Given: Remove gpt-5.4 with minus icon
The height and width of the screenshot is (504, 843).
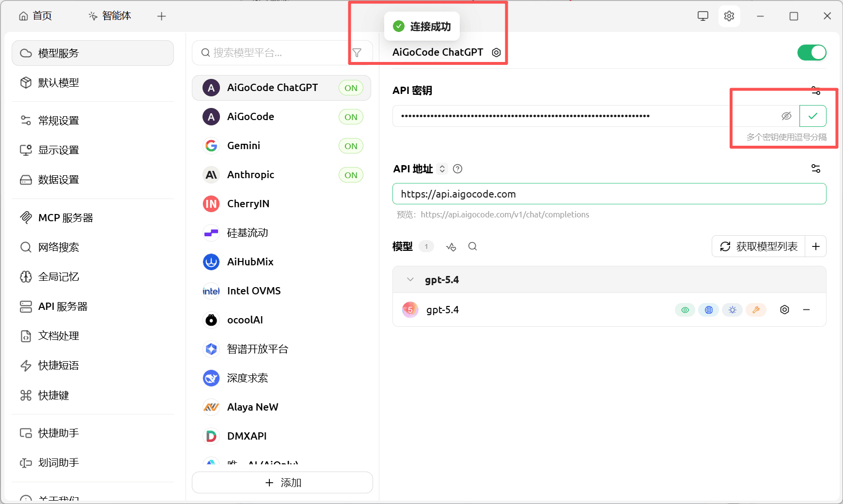Looking at the screenshot, I should [x=807, y=310].
